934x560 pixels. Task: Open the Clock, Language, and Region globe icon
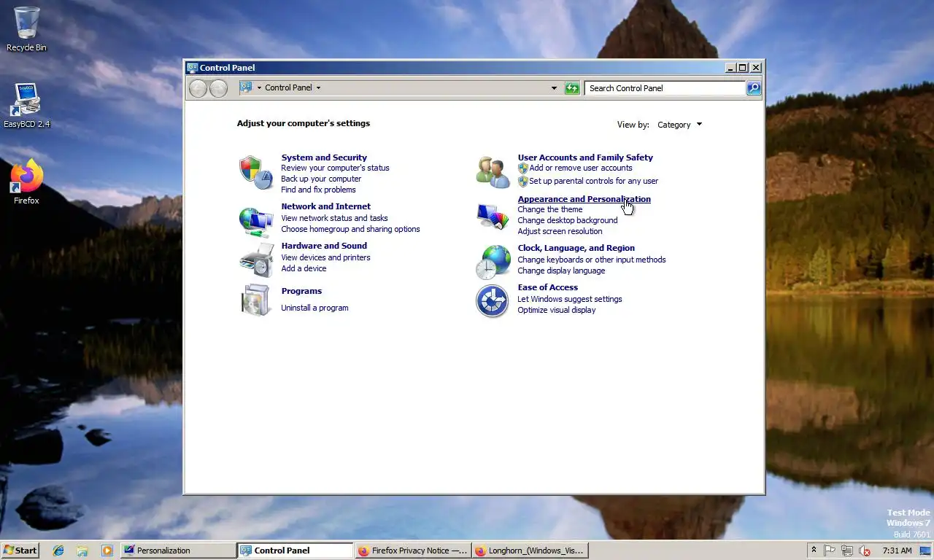(x=493, y=262)
